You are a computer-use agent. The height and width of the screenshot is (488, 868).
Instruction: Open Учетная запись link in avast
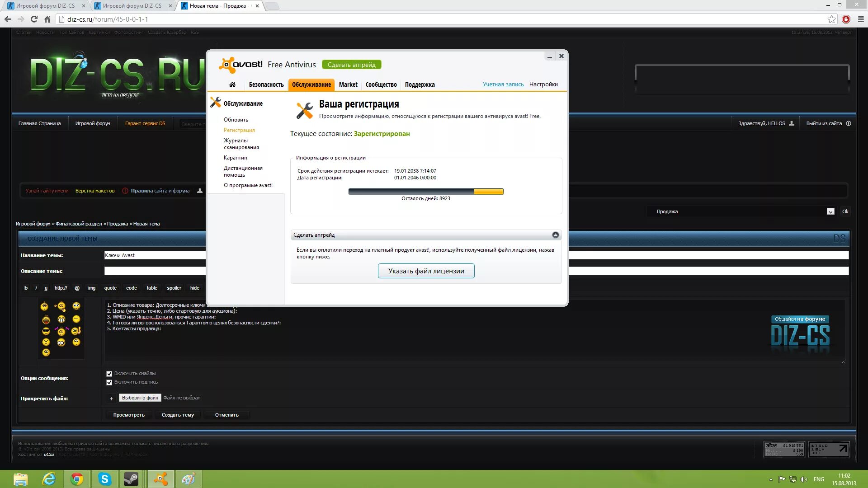click(x=503, y=84)
